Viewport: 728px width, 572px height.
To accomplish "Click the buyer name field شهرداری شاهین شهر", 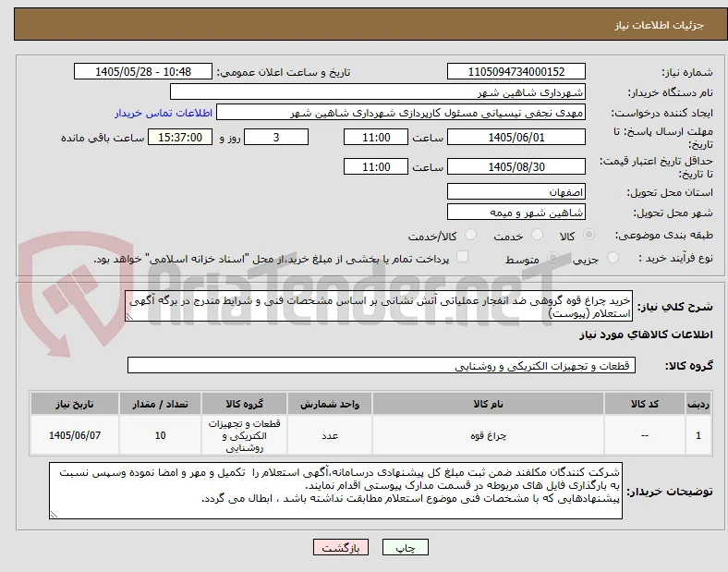I will click(x=378, y=91).
